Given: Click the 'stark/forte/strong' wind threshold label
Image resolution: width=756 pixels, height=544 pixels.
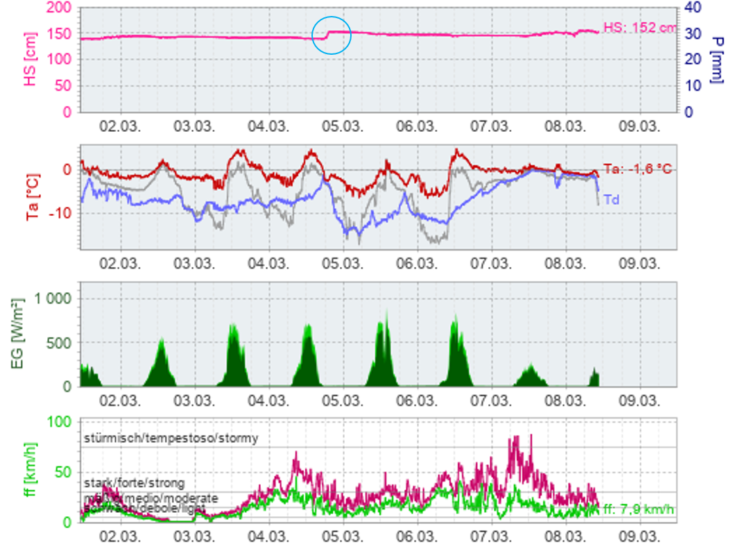Looking at the screenshot, I should click(135, 482).
